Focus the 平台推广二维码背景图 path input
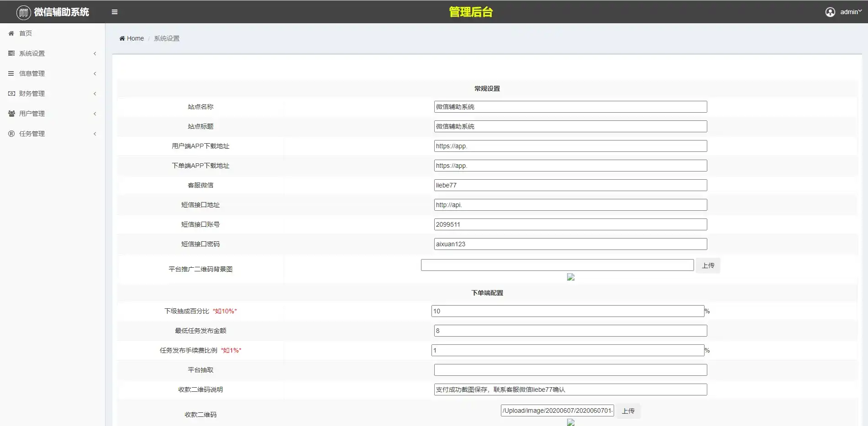Screen dimensions: 868x426 pos(557,265)
